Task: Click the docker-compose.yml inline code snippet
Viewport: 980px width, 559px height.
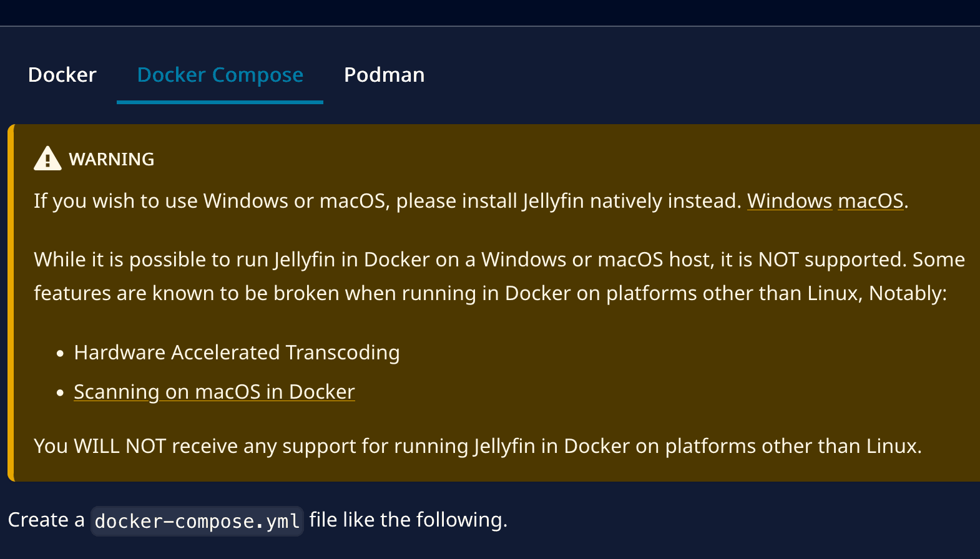Action: [196, 520]
